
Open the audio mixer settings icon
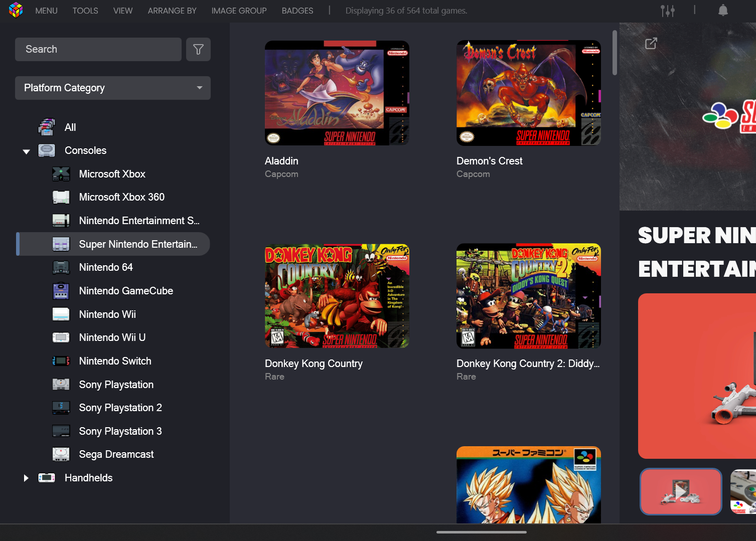[x=667, y=11]
